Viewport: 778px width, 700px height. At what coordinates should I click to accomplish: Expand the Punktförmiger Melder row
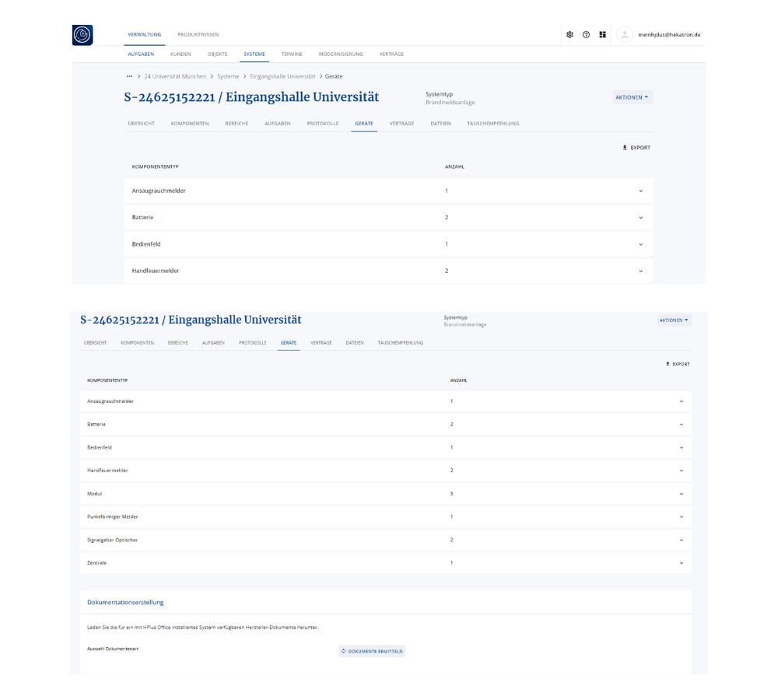click(x=681, y=517)
